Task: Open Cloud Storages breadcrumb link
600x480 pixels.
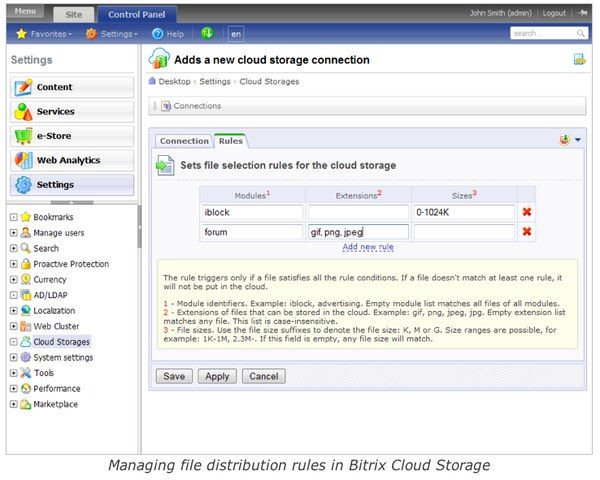Action: pos(269,82)
